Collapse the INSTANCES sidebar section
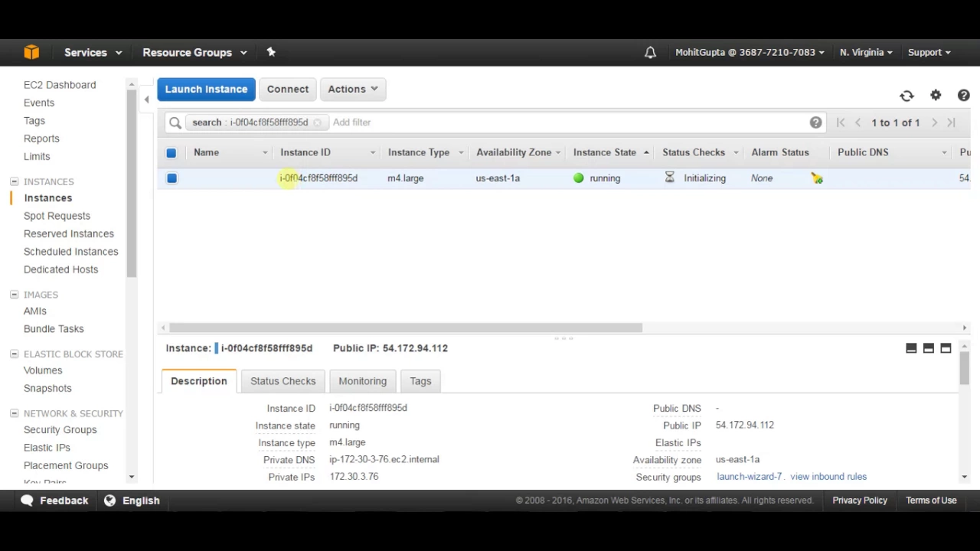 (14, 181)
